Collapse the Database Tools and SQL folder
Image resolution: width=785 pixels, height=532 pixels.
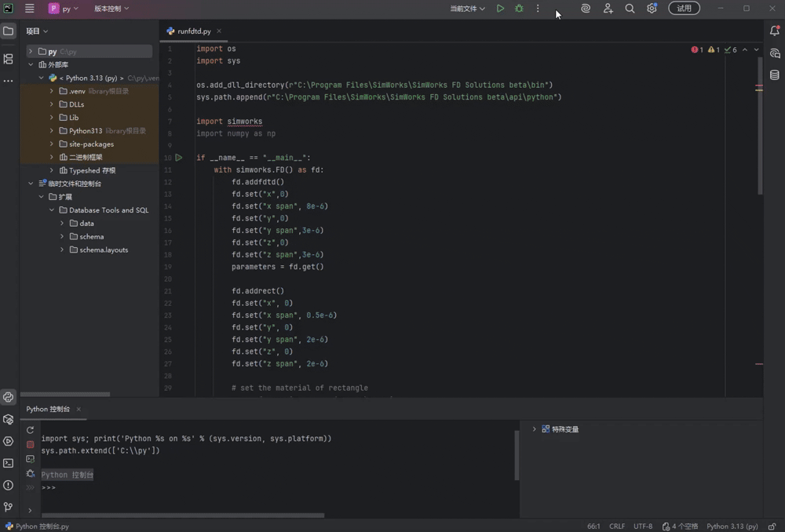(52, 210)
